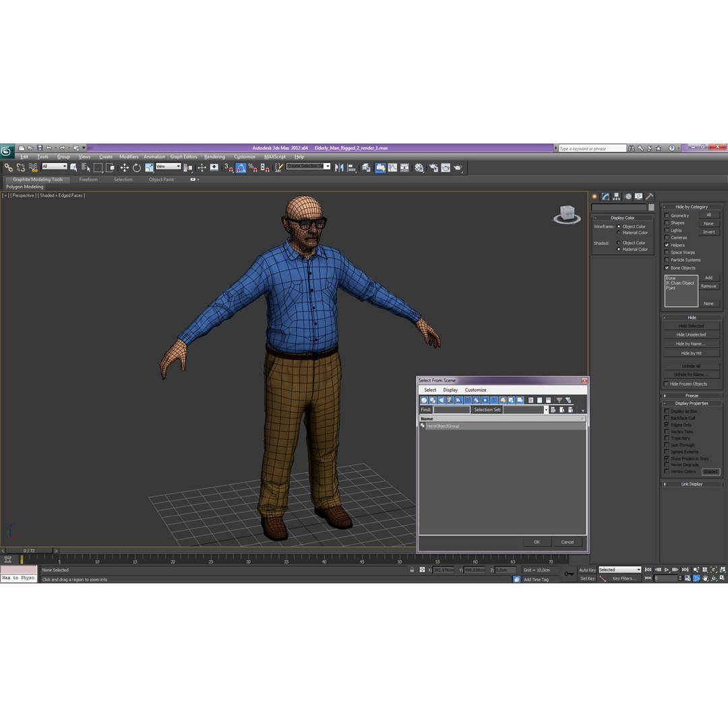Image resolution: width=728 pixels, height=728 pixels.
Task: Switch to the Freeform ribbon tab
Action: tap(88, 180)
